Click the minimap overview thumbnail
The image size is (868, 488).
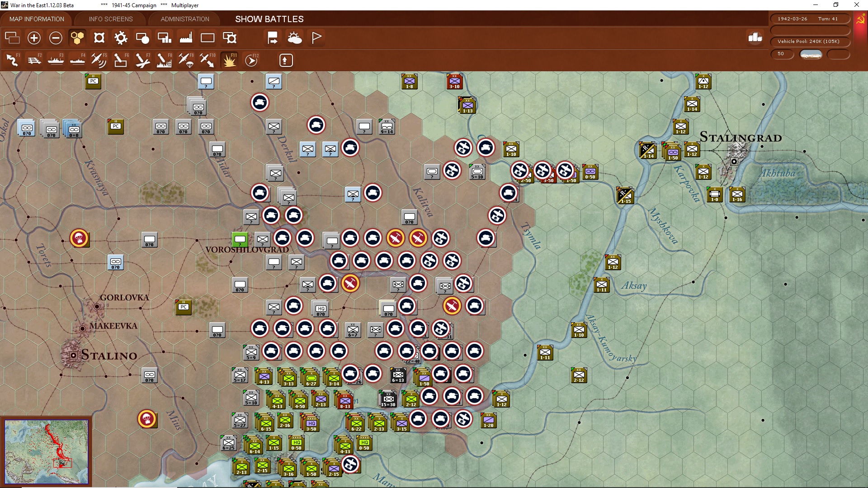point(47,452)
